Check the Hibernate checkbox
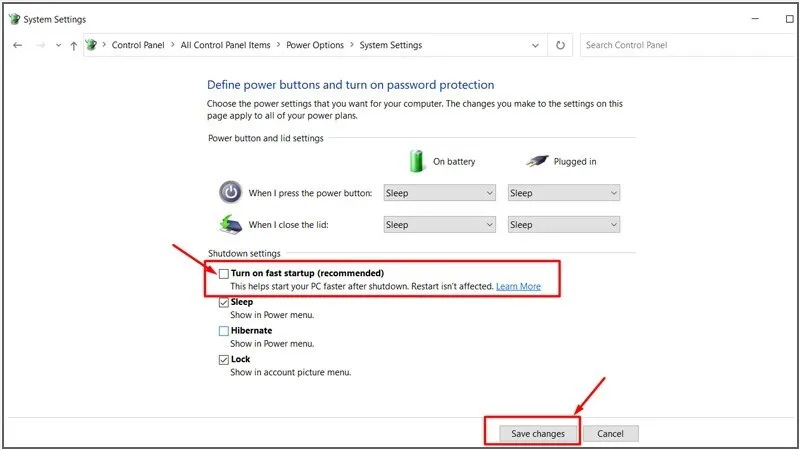The height and width of the screenshot is (450, 800). click(224, 331)
